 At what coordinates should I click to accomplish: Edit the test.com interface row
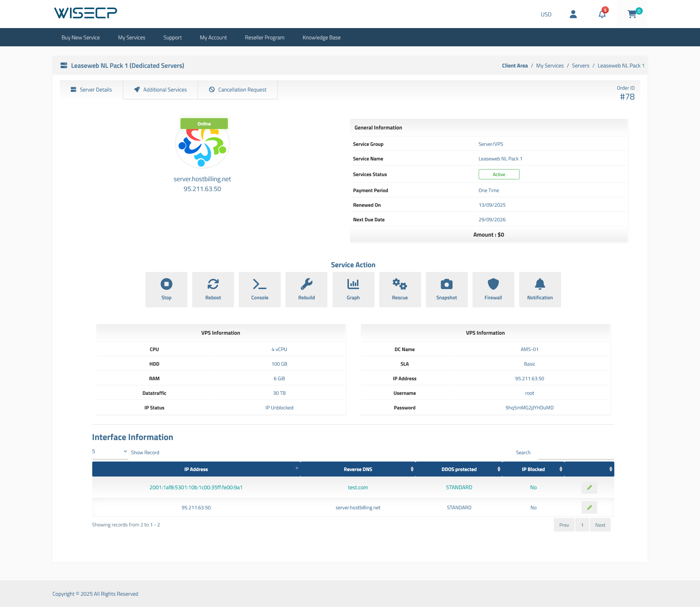pyautogui.click(x=589, y=487)
